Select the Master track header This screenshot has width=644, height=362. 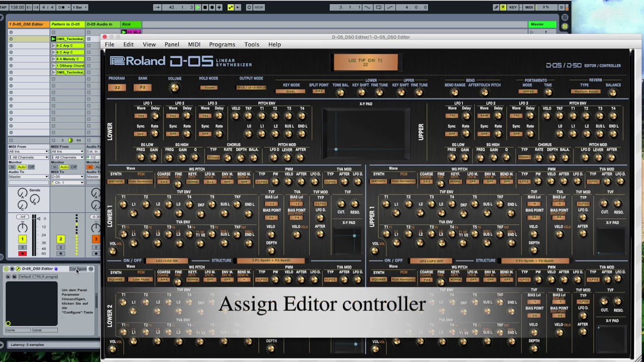[543, 24]
